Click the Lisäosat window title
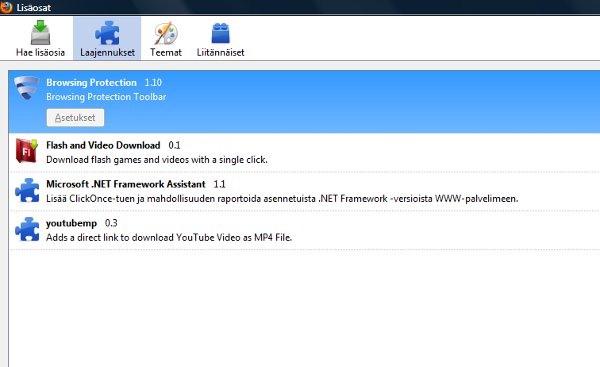 coord(34,8)
